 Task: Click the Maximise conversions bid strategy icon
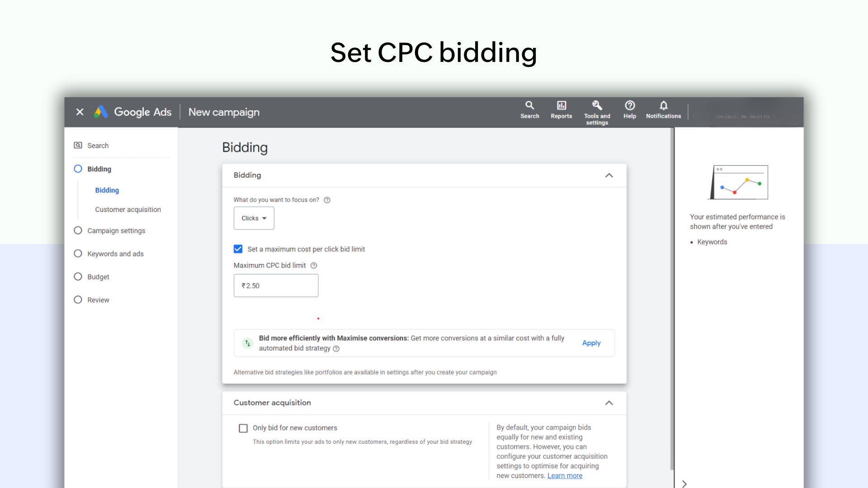coord(247,343)
